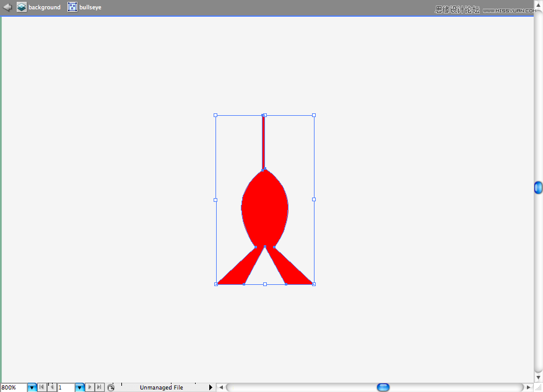
Task: Click the top-left bounding box handle
Action: 215,115
